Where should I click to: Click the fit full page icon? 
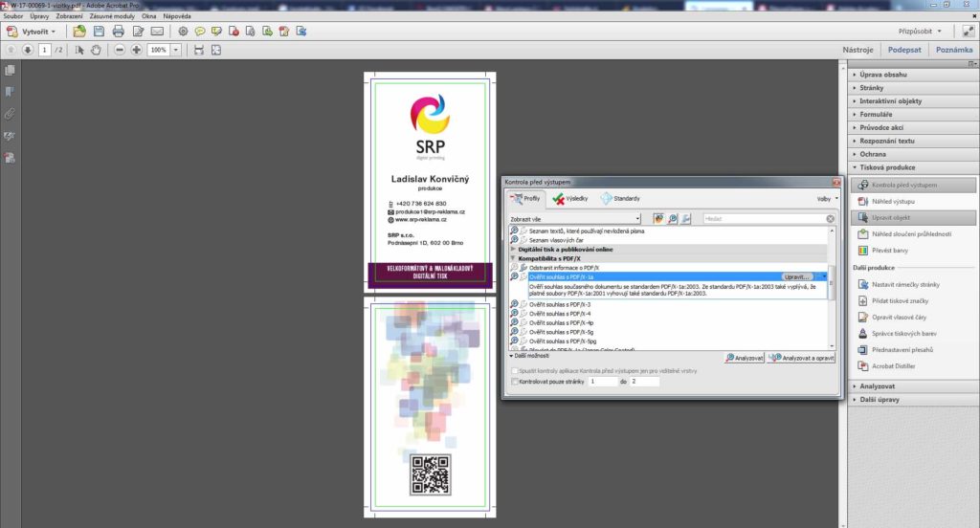216,50
